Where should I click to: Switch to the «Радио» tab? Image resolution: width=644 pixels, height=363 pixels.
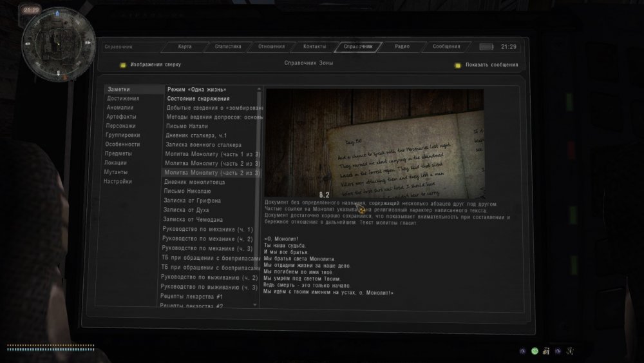point(402,47)
